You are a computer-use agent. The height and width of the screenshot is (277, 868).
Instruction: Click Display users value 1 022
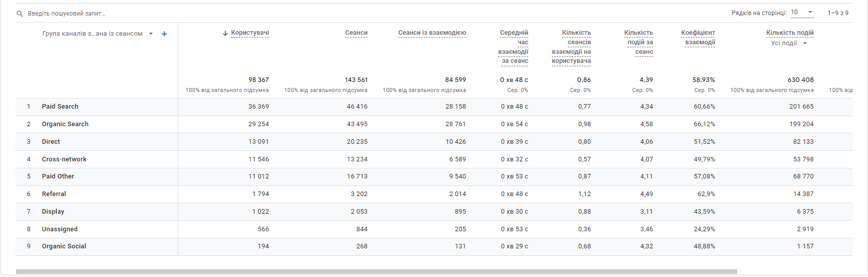point(261,212)
